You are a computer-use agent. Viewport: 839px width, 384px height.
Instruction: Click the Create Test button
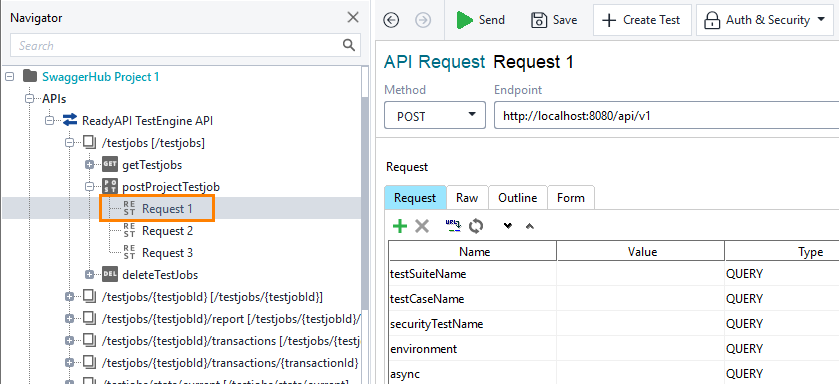(642, 20)
